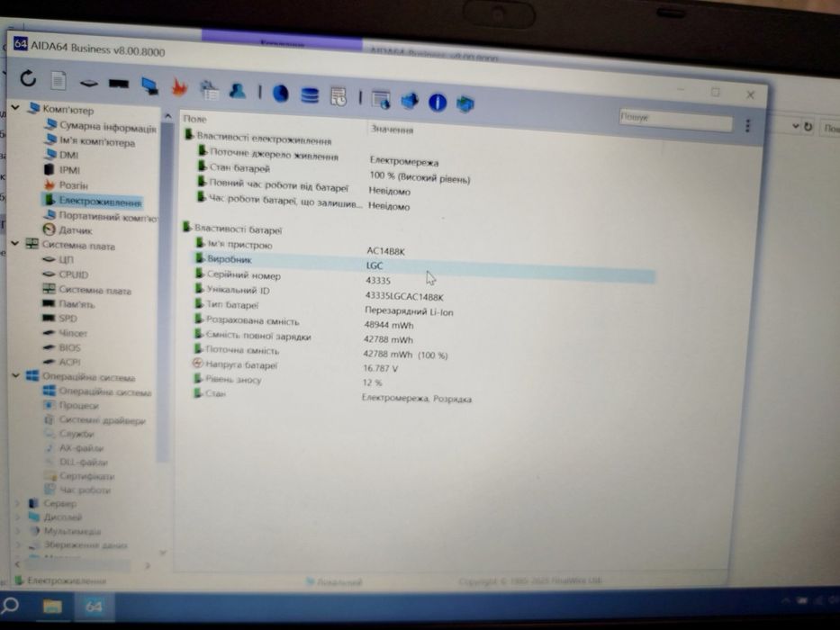Screen dimensions: 840x630
Task: Click tree panel scroll-up arrow
Action: coord(167,116)
